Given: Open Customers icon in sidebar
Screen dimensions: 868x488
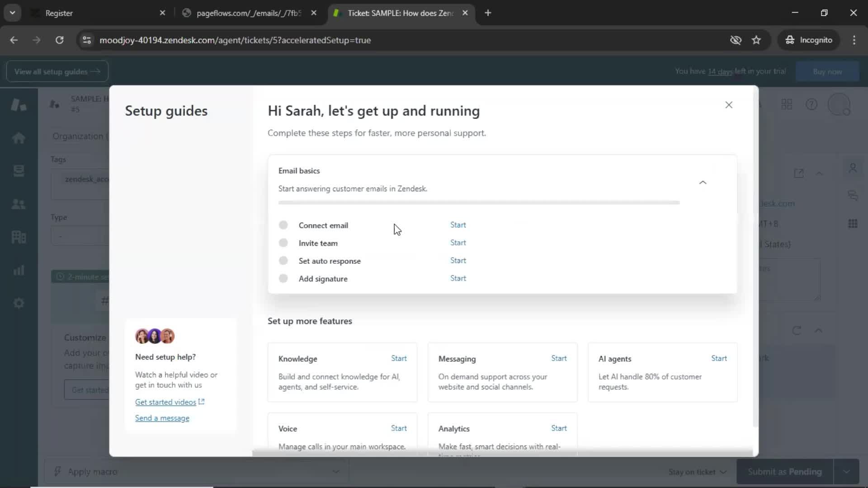Looking at the screenshot, I should (x=19, y=204).
